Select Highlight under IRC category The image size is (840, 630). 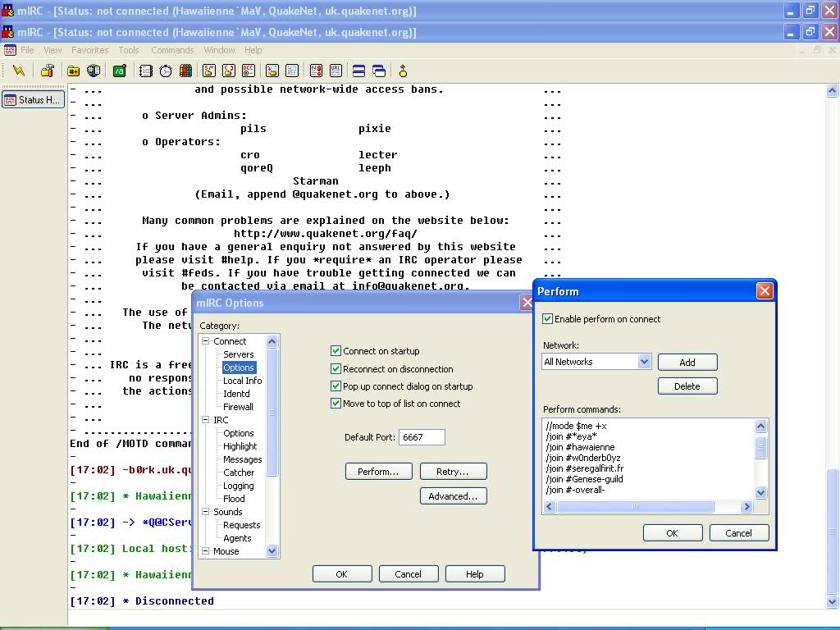point(240,445)
